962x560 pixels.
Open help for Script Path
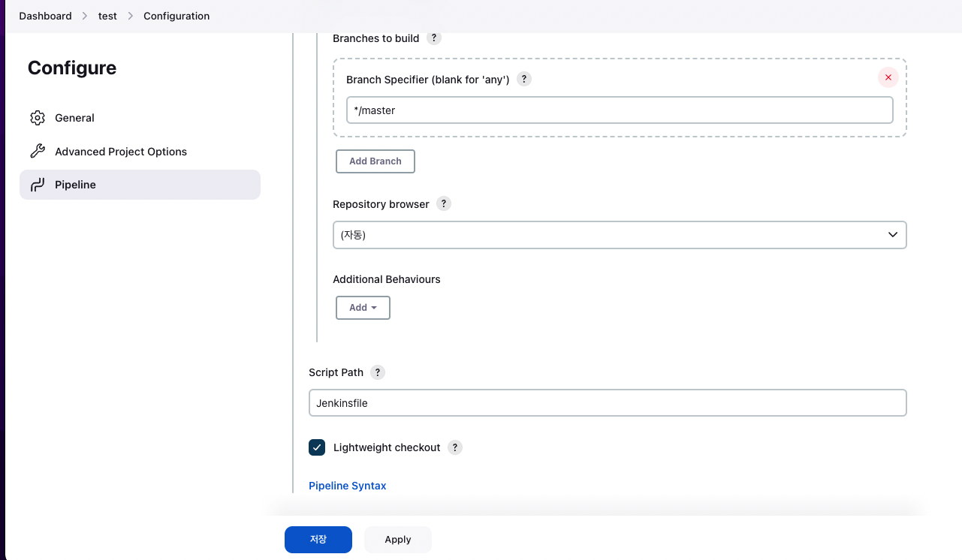(x=378, y=372)
